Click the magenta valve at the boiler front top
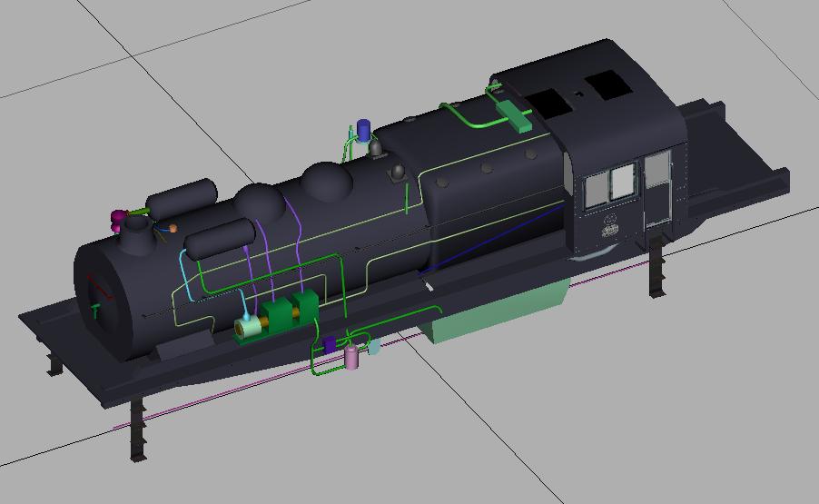This screenshot has height=504, width=819. point(119,218)
